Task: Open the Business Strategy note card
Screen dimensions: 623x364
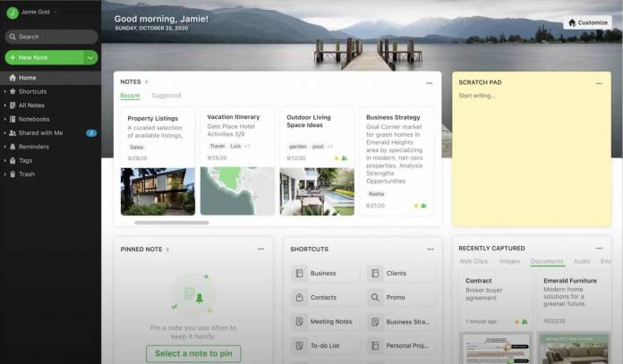Action: [x=397, y=161]
